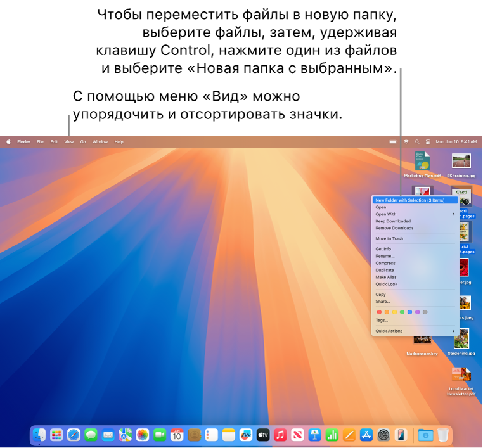Open the Downloads folder in the Dock
Image resolution: width=483 pixels, height=448 pixels.
tap(425, 435)
